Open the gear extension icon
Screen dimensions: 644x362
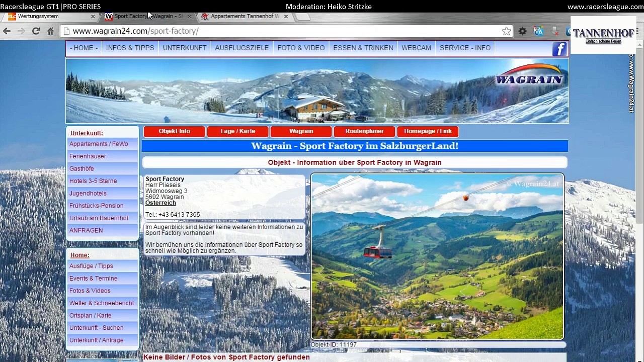(x=523, y=31)
